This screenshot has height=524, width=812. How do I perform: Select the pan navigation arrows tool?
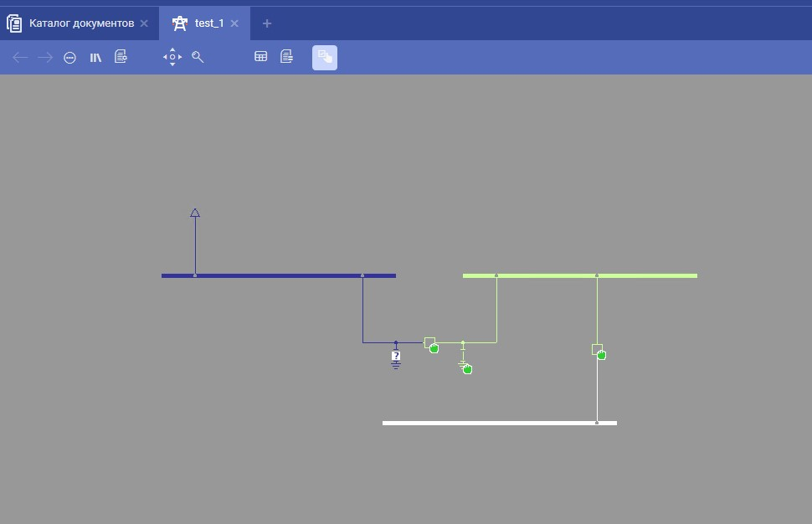[172, 57]
